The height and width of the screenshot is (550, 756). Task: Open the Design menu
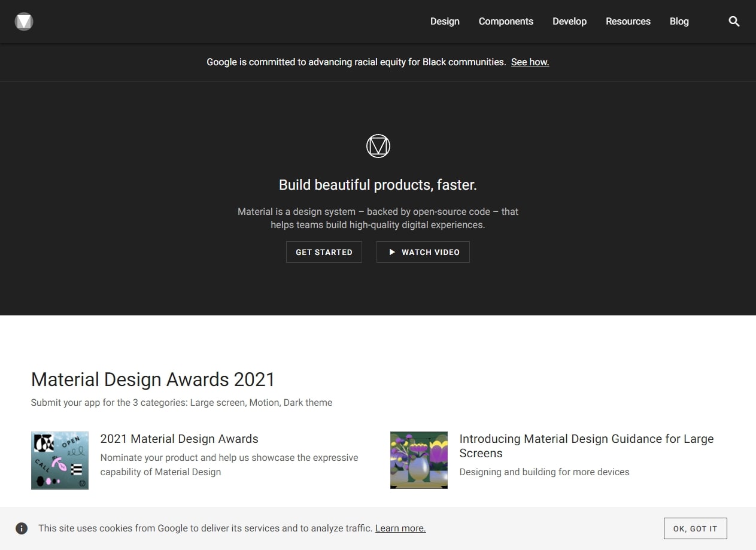click(x=445, y=22)
